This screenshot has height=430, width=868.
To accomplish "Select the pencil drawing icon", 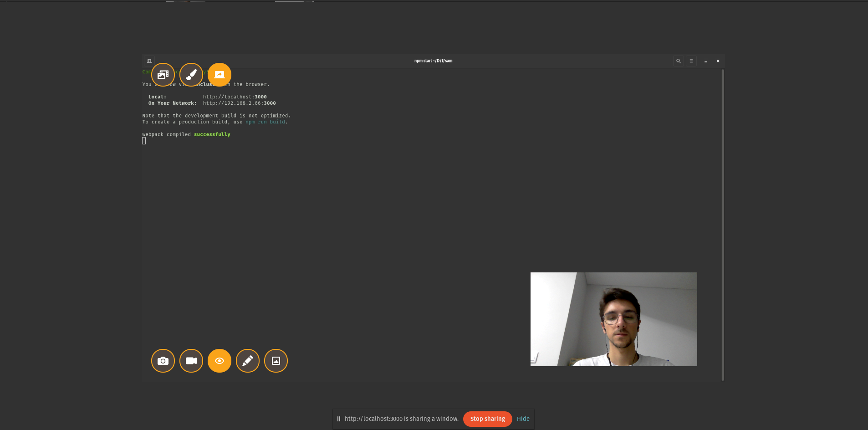I will 248,361.
